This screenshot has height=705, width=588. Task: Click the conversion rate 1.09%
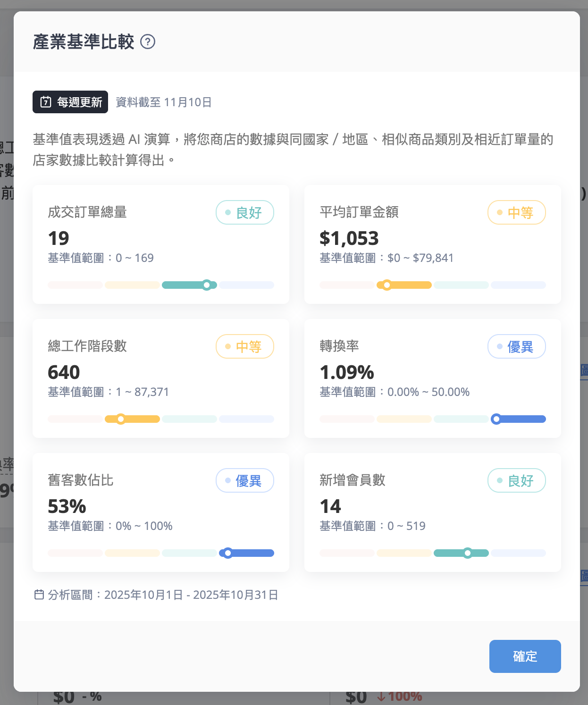tap(347, 372)
